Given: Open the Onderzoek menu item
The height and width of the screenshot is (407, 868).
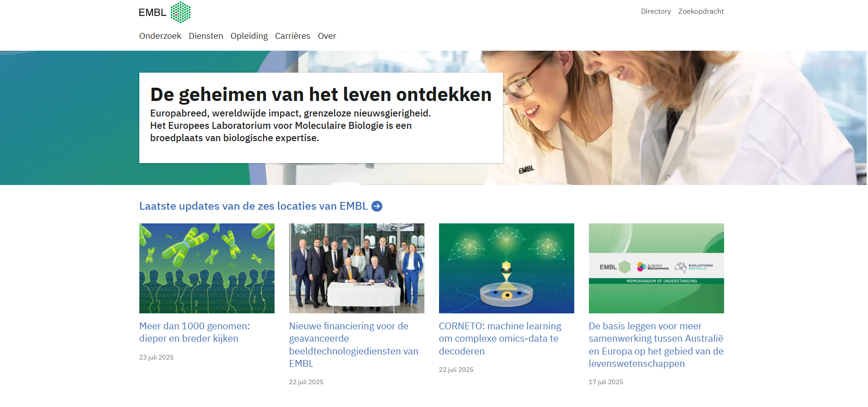Looking at the screenshot, I should pos(160,36).
